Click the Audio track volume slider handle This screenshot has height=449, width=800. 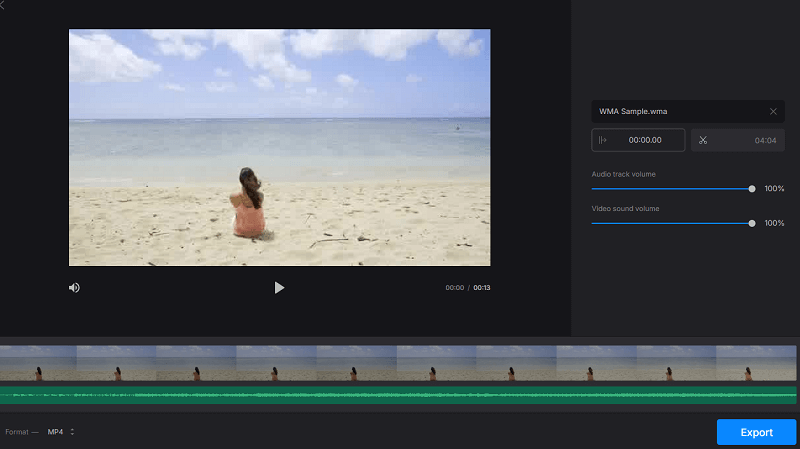[752, 188]
